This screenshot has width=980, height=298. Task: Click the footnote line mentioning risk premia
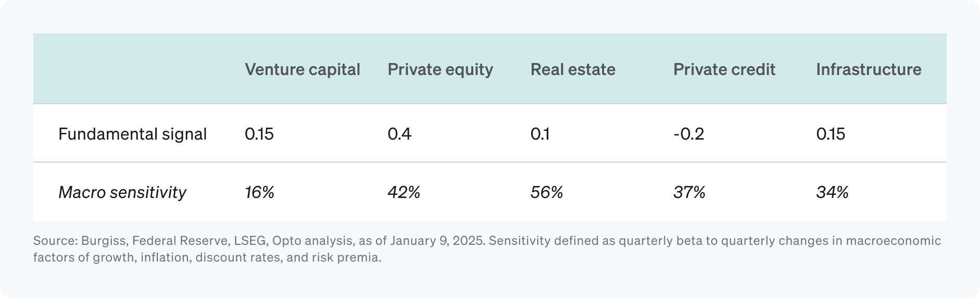[x=207, y=257]
